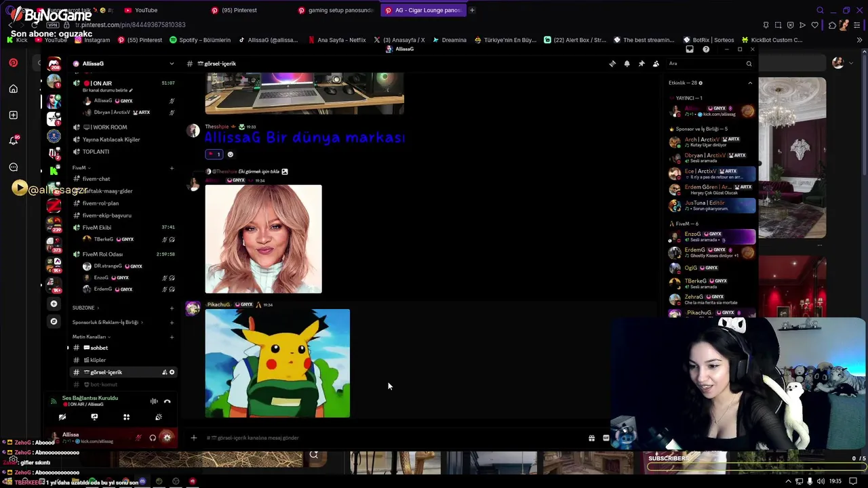Viewport: 868px width, 488px height.
Task: Toggle Discord member list icon
Action: 656,64
